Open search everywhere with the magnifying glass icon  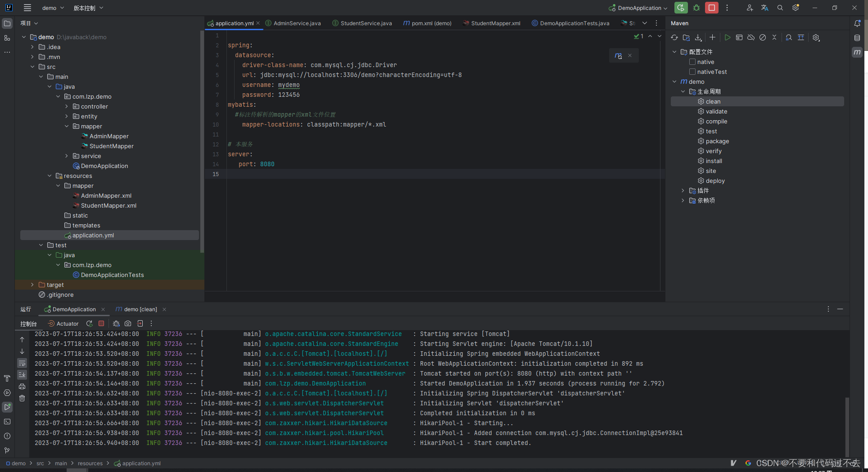tap(780, 8)
